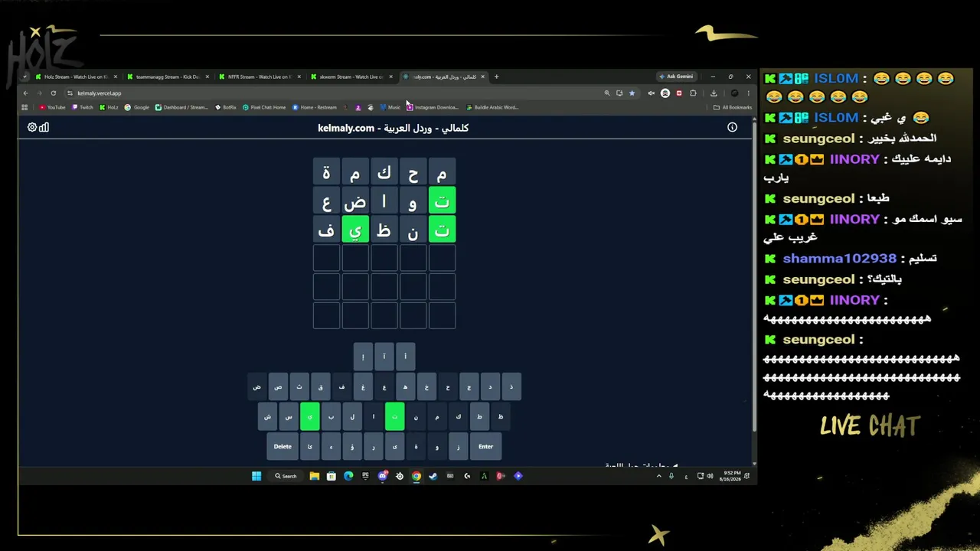The image size is (980, 551).
Task: Tap the آ key in the top keyboard row
Action: pos(384,357)
